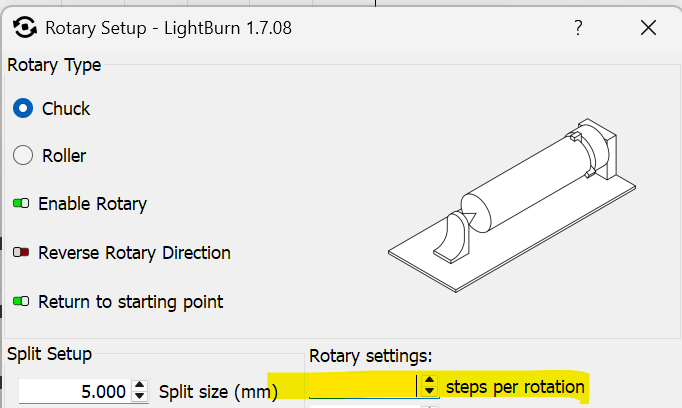Select the Roller rotary type radio button
The image size is (682, 408).
(23, 155)
